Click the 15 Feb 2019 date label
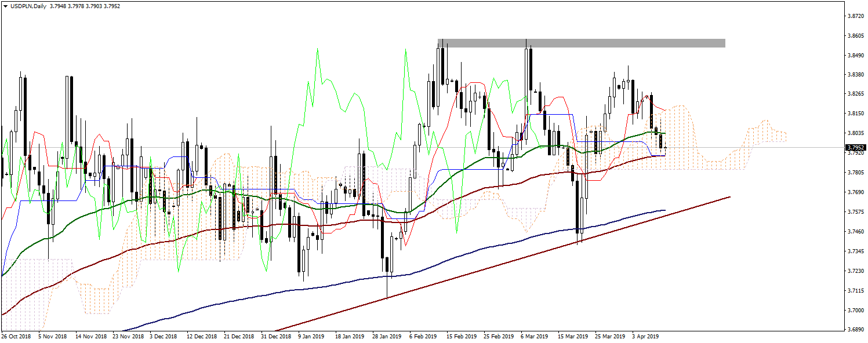Screen dimensions: 868x343 (x=462, y=336)
